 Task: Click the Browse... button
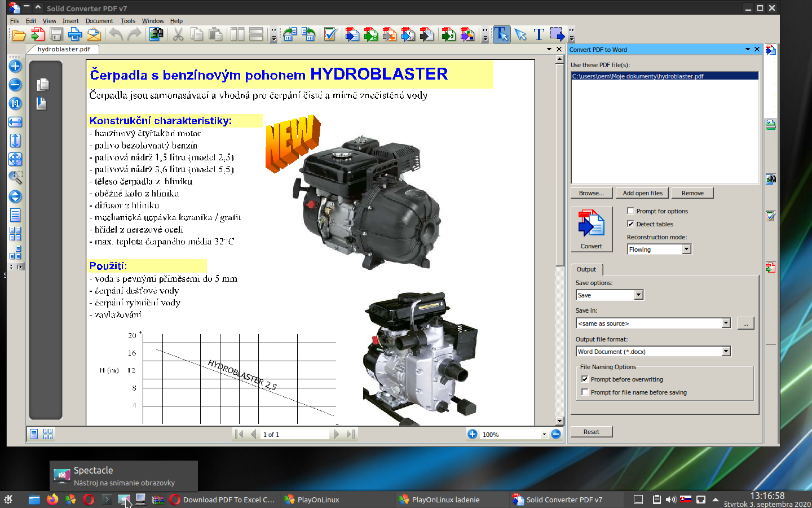pos(591,193)
